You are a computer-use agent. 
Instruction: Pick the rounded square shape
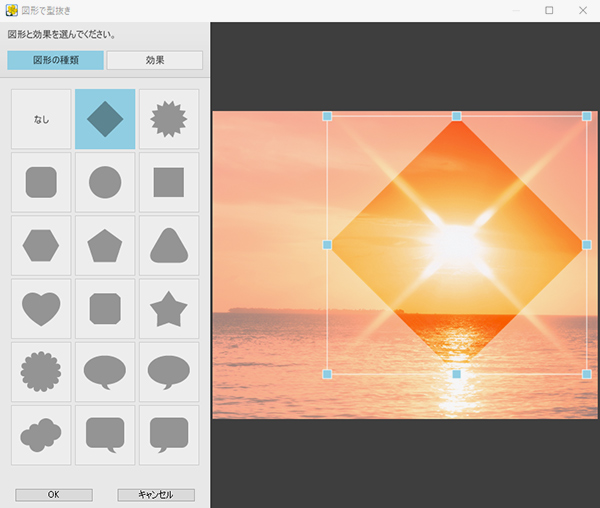pyautogui.click(x=41, y=183)
